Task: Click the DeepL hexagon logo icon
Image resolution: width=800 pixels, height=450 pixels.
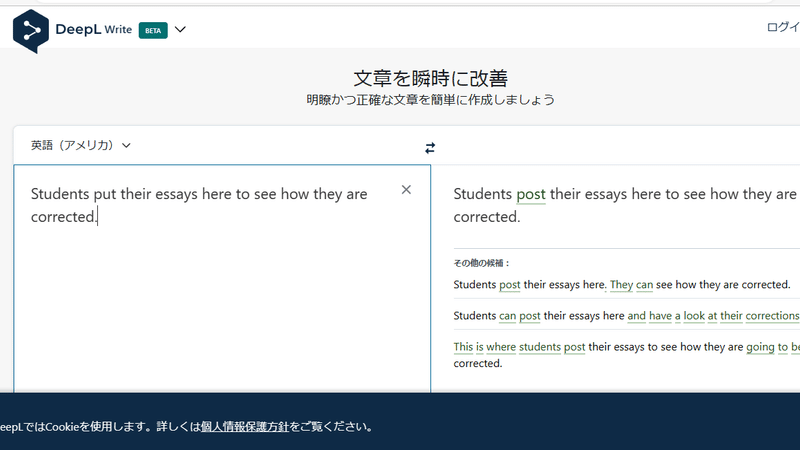Action: [x=31, y=31]
